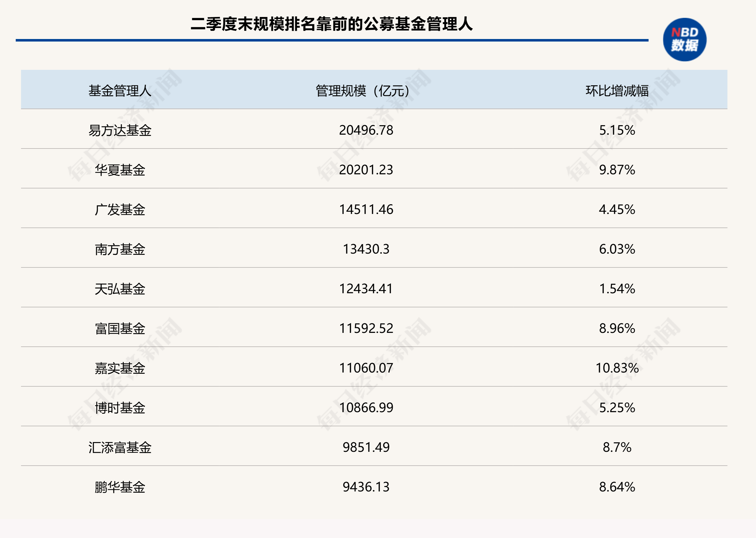Viewport: 756px width, 538px height.
Task: Click the value 10866.99
Action: point(366,407)
